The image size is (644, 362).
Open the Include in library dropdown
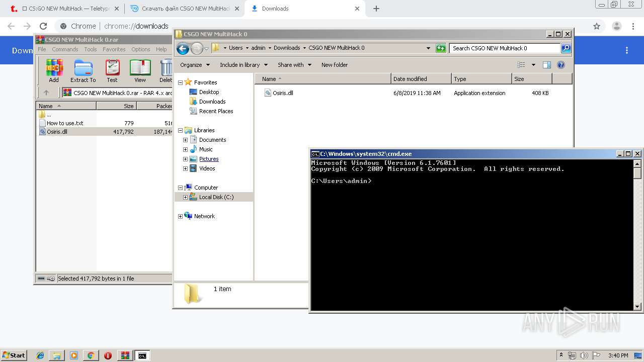click(x=244, y=65)
